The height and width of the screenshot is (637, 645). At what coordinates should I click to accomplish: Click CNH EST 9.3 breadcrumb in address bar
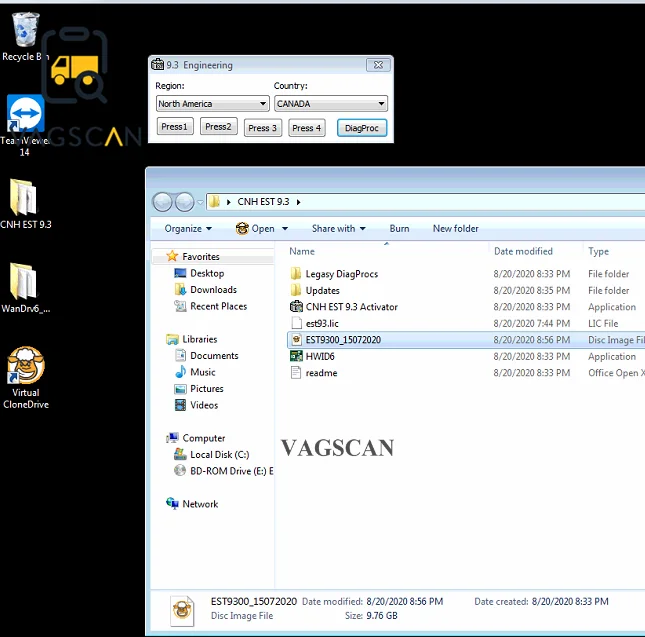pyautogui.click(x=263, y=202)
